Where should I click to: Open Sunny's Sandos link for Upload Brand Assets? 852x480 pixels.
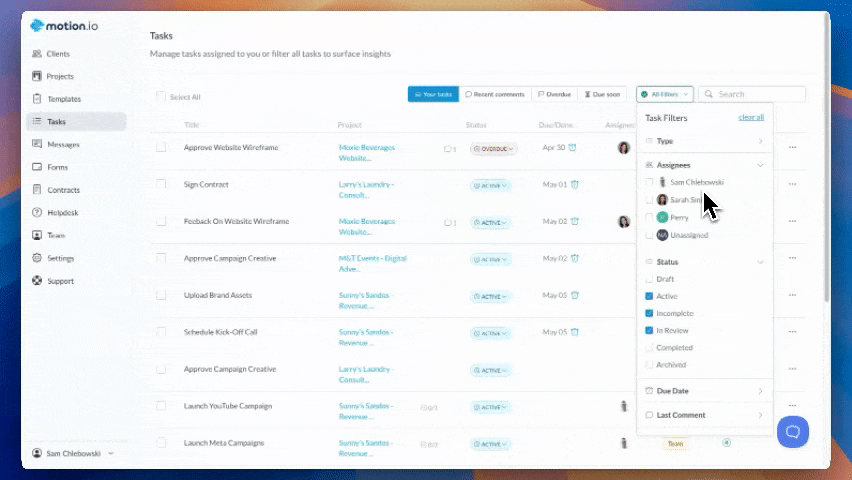point(365,301)
